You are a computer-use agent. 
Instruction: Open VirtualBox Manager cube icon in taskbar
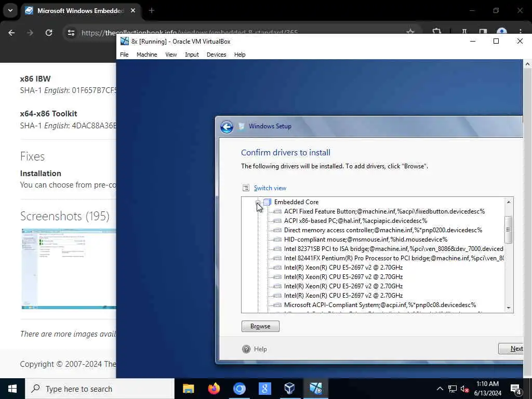click(x=290, y=389)
